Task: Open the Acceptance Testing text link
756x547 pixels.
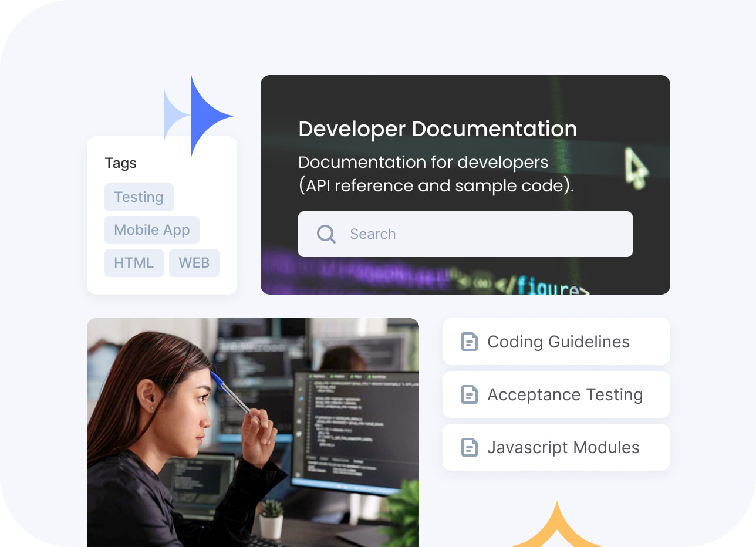Action: (x=565, y=394)
